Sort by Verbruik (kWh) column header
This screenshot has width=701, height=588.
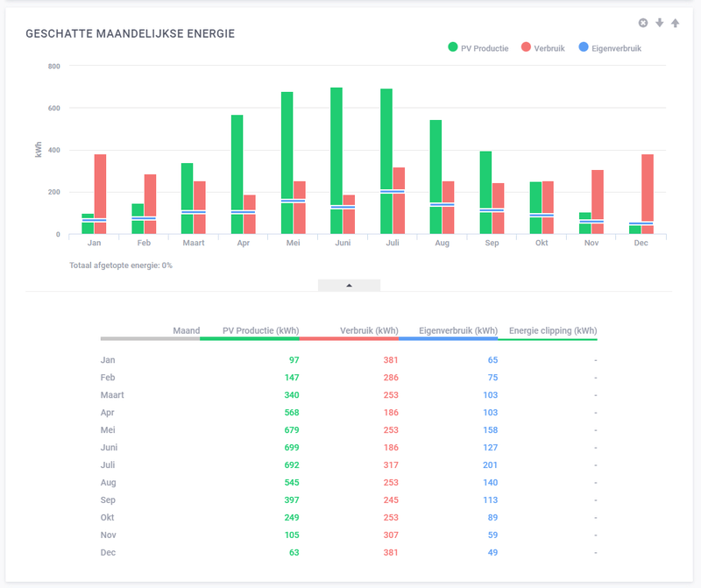361,330
